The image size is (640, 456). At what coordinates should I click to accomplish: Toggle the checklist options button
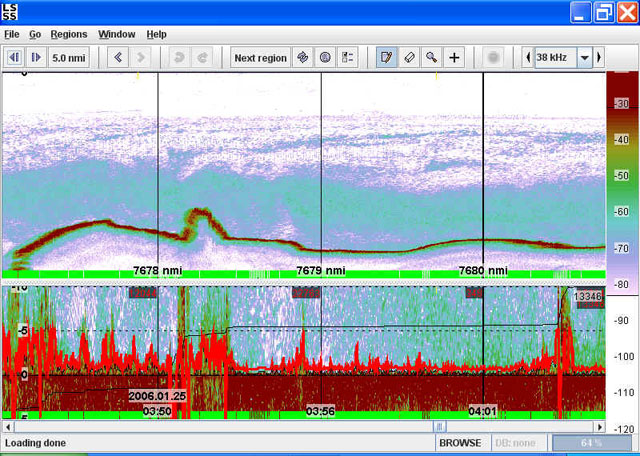[x=348, y=58]
